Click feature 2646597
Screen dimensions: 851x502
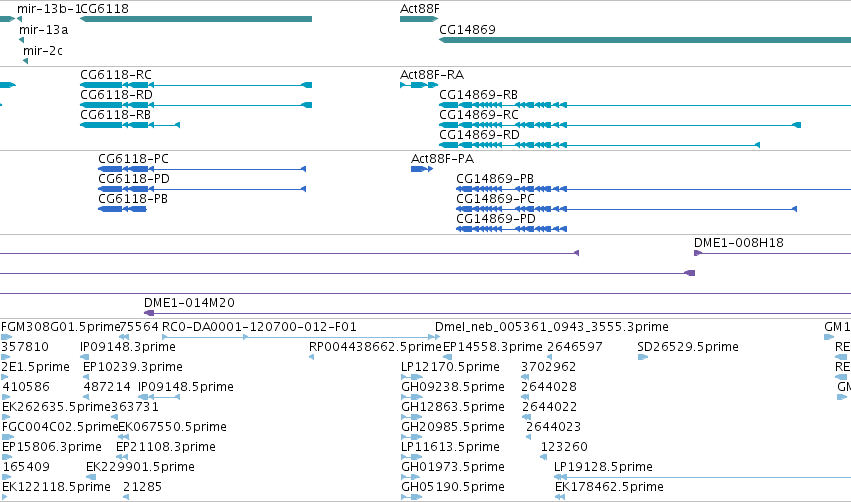549,357
